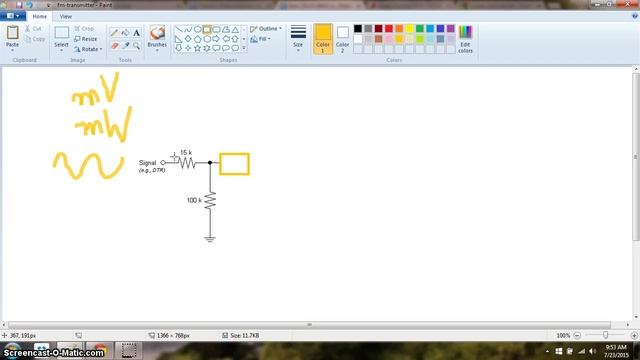The height and width of the screenshot is (360, 640).
Task: Choose the Diamond shape
Action: [188, 39]
